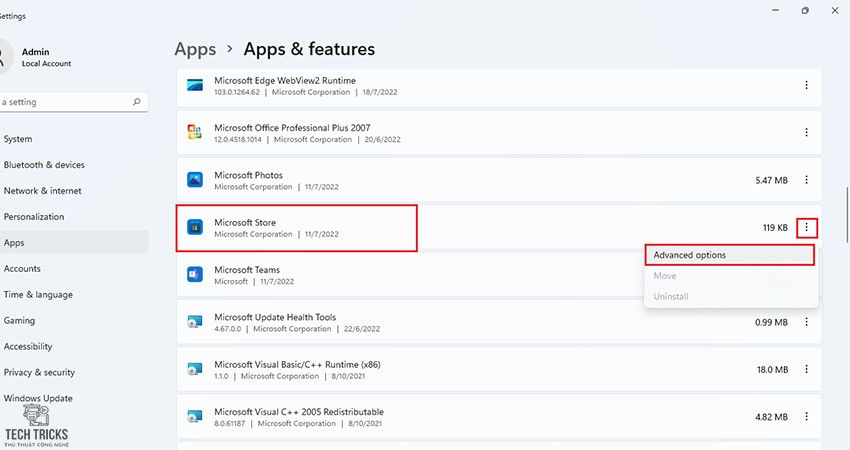Click the 4.67.0.0 version text

tap(228, 329)
